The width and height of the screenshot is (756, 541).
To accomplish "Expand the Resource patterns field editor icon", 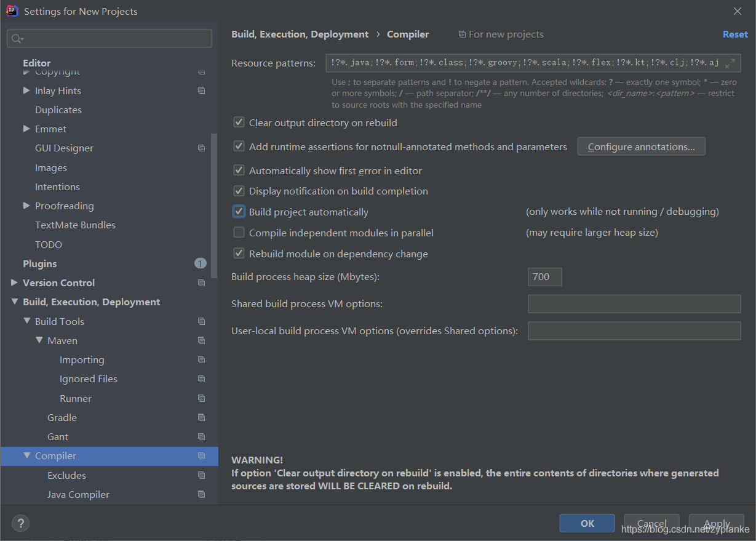I will (730, 62).
